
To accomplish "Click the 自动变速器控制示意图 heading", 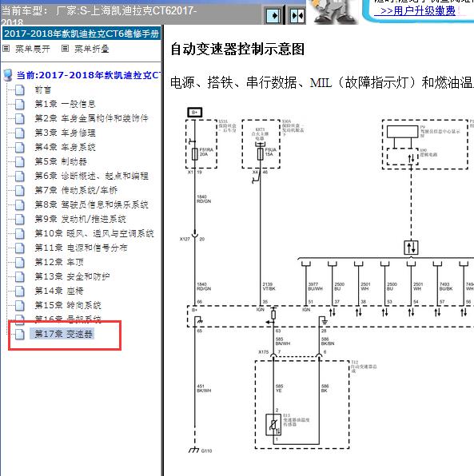I will 237,50.
